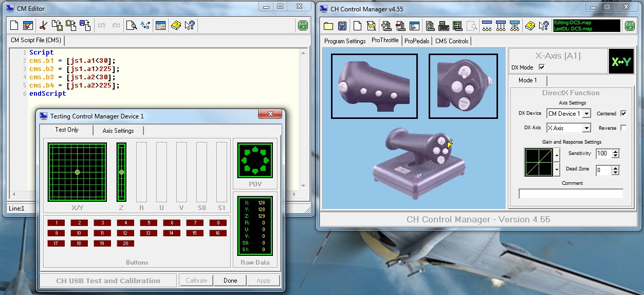The width and height of the screenshot is (644, 295).
Task: Click the Calibrate button
Action: click(197, 281)
